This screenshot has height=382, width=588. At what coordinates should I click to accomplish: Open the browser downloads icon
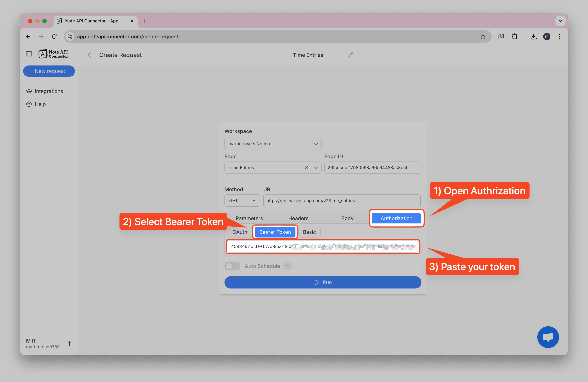[533, 37]
